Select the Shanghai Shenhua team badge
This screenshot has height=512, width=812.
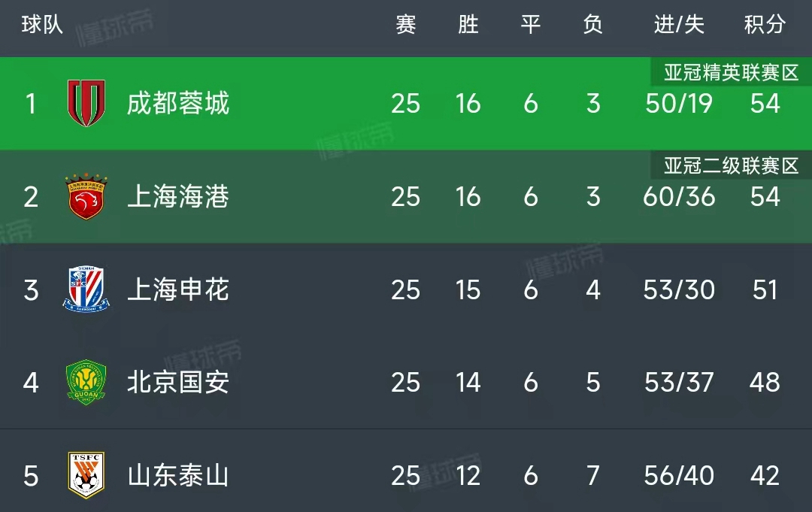pos(86,289)
